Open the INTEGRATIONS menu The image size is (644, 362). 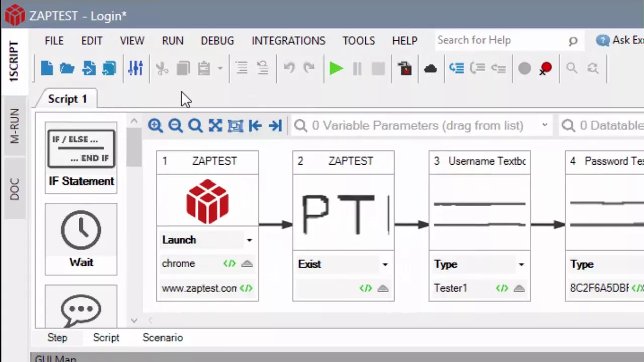(288, 41)
